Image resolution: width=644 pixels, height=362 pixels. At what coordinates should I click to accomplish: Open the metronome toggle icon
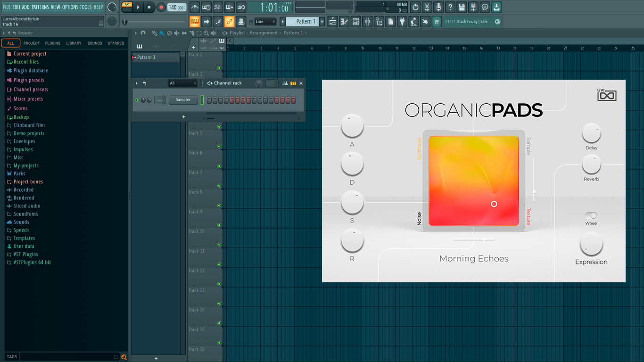click(195, 7)
